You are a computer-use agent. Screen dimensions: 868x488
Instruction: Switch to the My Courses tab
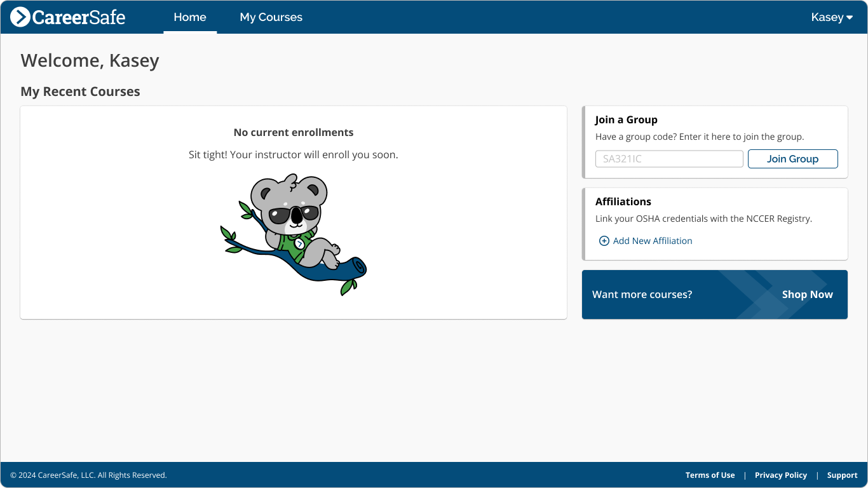coord(271,17)
